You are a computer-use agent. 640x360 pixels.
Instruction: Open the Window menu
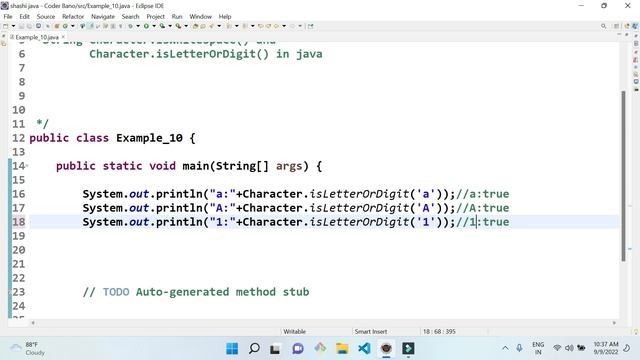pyautogui.click(x=200, y=16)
